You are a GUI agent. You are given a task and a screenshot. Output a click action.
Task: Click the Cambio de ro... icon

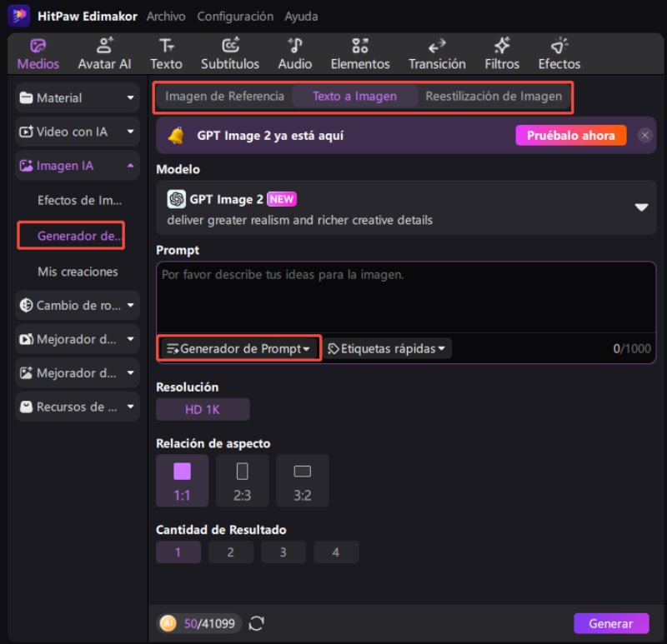(x=26, y=305)
